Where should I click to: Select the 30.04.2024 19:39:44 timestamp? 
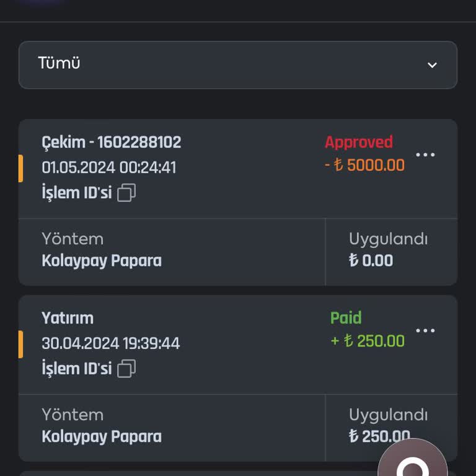pyautogui.click(x=111, y=343)
